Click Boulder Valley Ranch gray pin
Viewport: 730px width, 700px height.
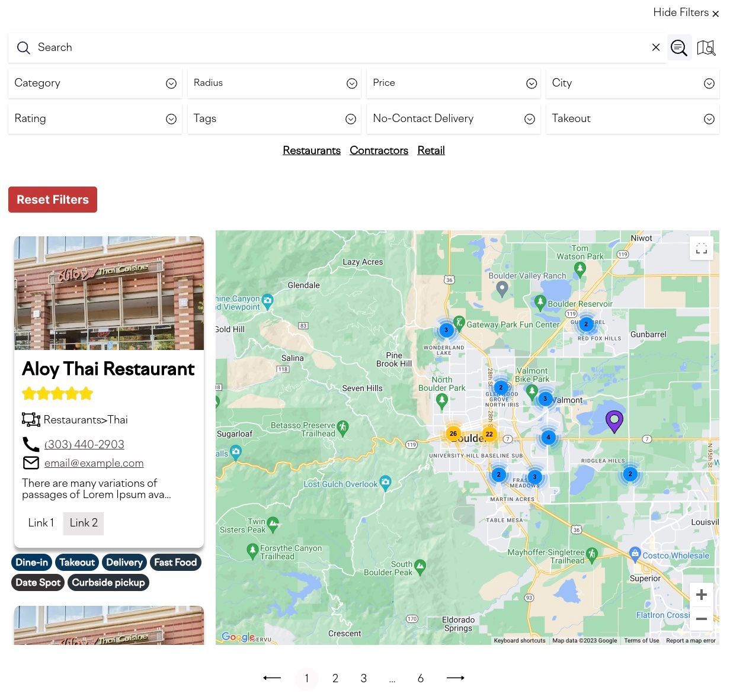coord(502,289)
